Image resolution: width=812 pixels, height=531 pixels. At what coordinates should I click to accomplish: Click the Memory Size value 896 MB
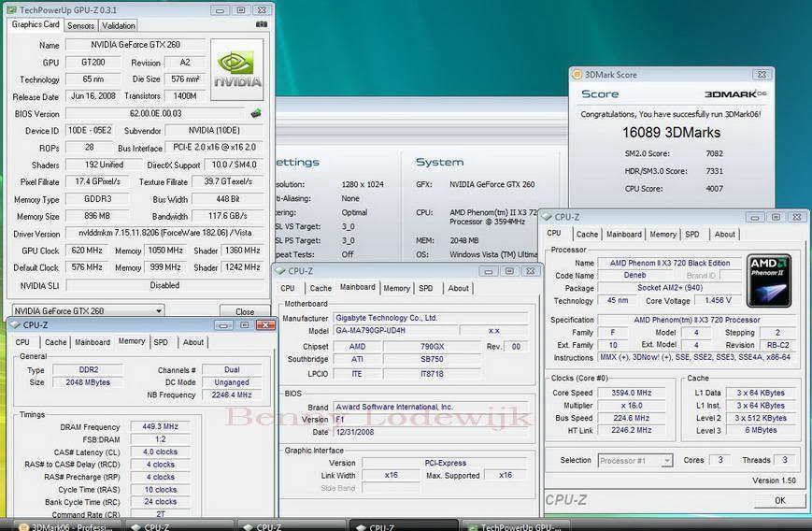pos(97,216)
